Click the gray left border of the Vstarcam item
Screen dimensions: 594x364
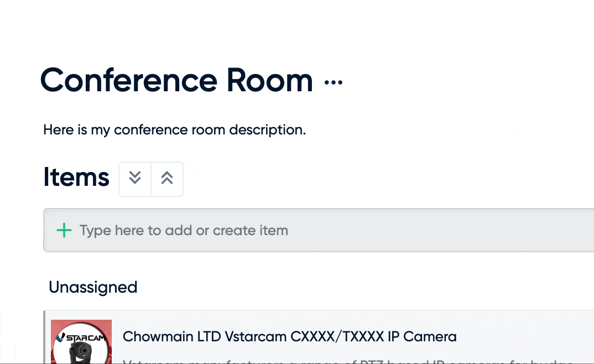[x=44, y=337]
